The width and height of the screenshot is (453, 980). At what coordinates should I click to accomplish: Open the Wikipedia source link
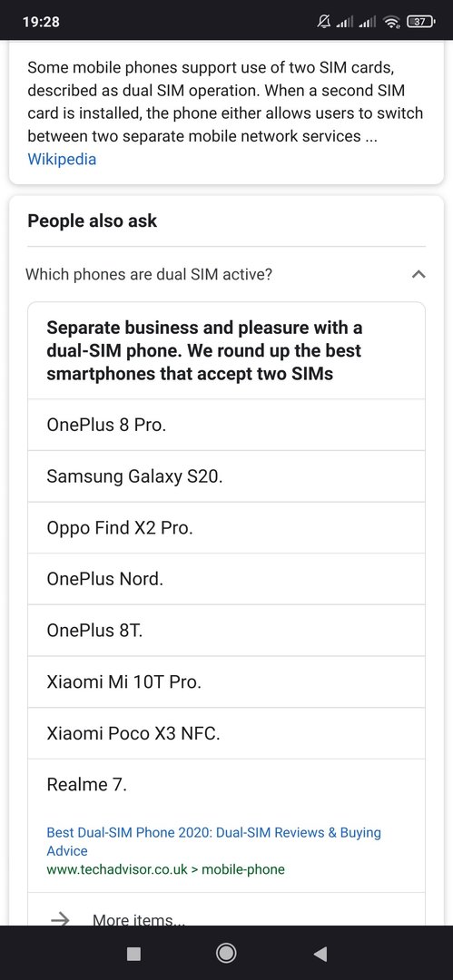pos(62,159)
